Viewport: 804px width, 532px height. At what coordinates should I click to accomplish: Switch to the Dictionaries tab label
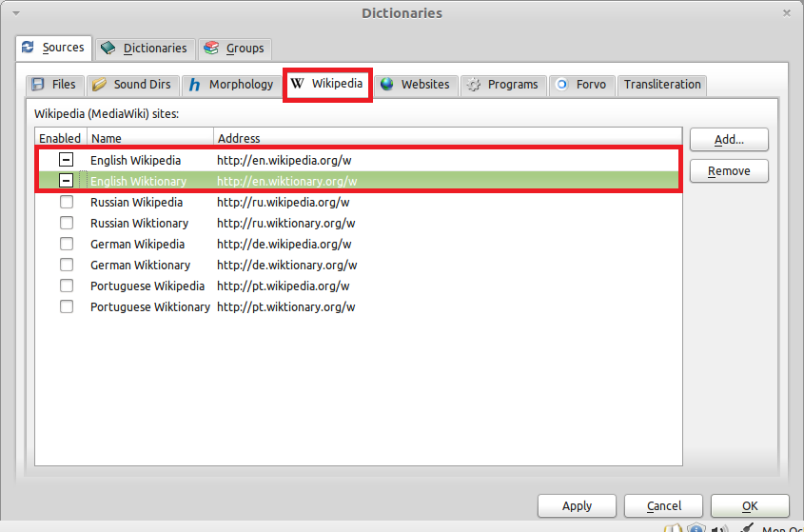(155, 49)
